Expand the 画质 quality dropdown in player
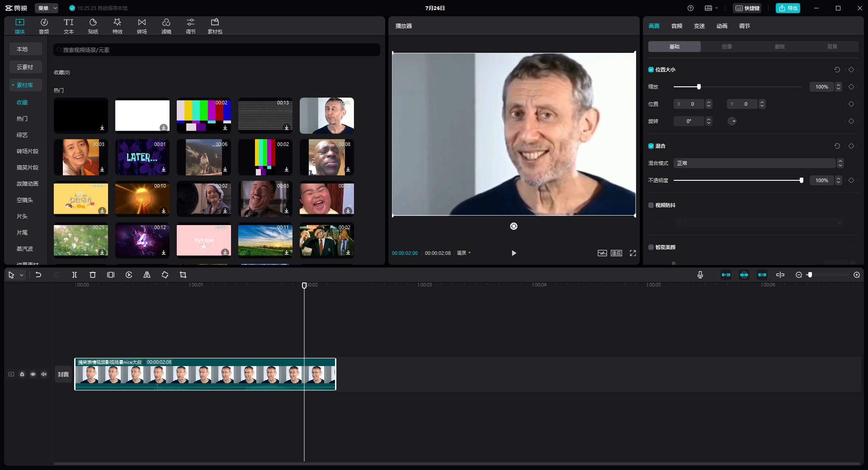868x470 pixels. tap(463, 253)
